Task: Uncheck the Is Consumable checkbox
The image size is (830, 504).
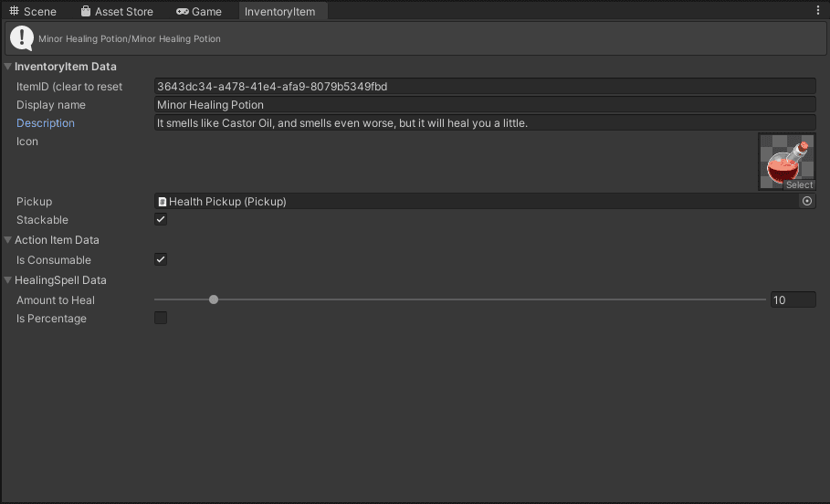Action: pyautogui.click(x=161, y=260)
